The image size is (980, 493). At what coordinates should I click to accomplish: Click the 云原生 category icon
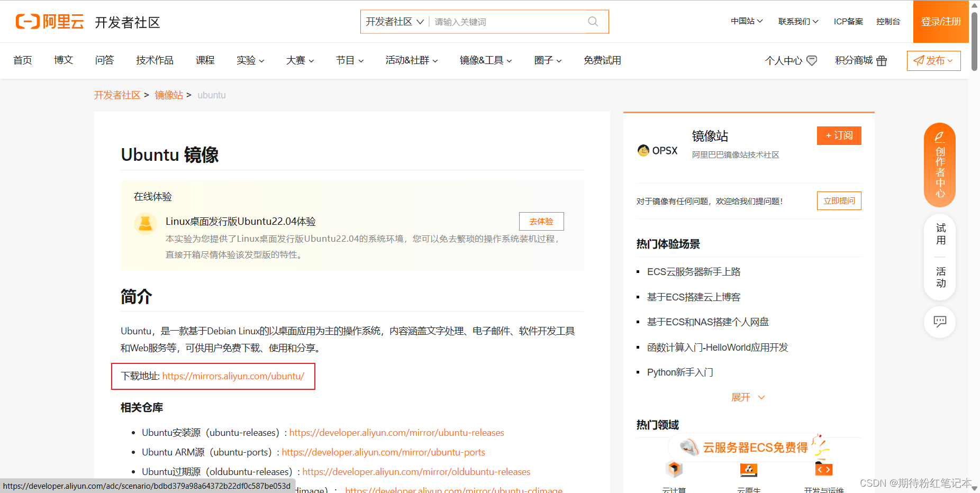(749, 469)
